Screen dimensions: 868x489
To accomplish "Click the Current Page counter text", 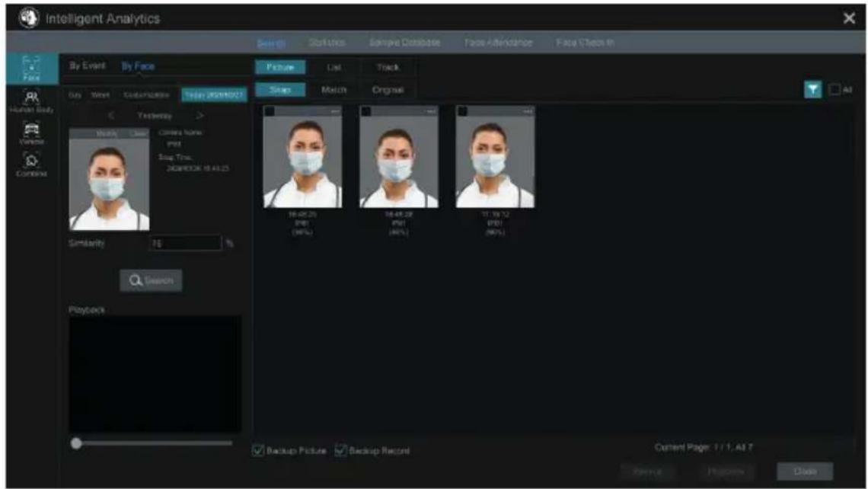I will (x=704, y=447).
